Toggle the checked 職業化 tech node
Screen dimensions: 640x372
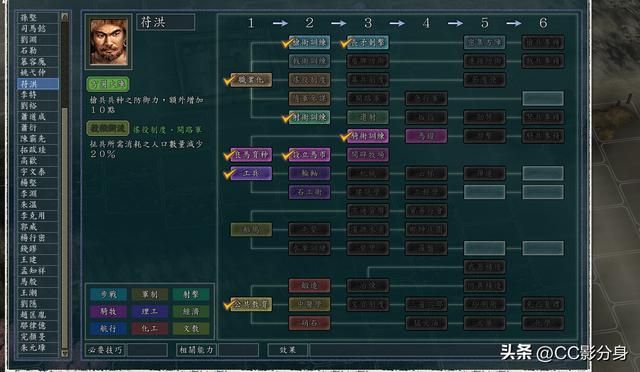tap(251, 80)
